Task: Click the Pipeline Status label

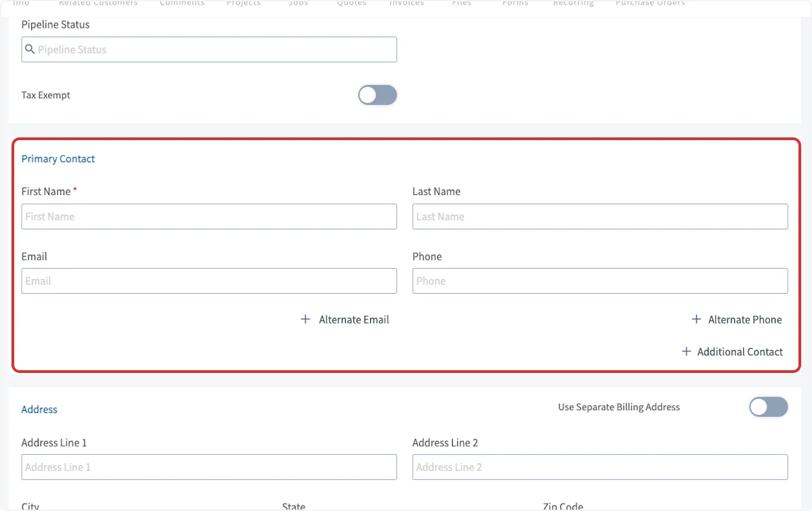Action: (x=55, y=24)
